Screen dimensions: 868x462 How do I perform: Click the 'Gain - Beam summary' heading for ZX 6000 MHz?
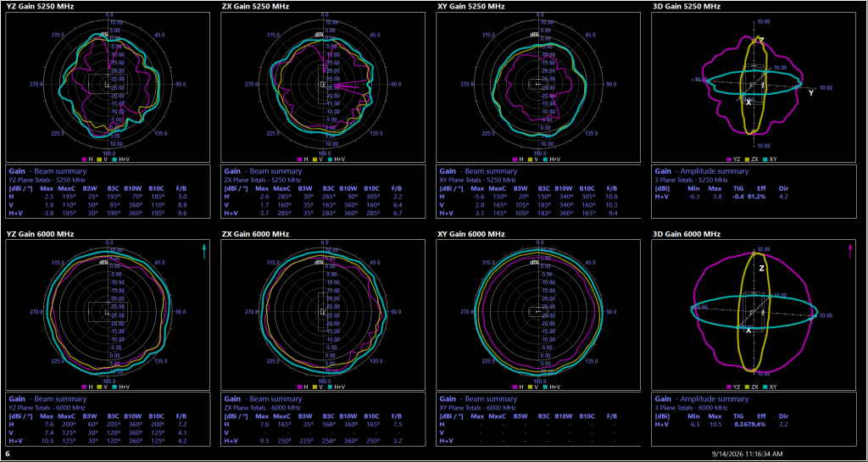pyautogui.click(x=263, y=399)
